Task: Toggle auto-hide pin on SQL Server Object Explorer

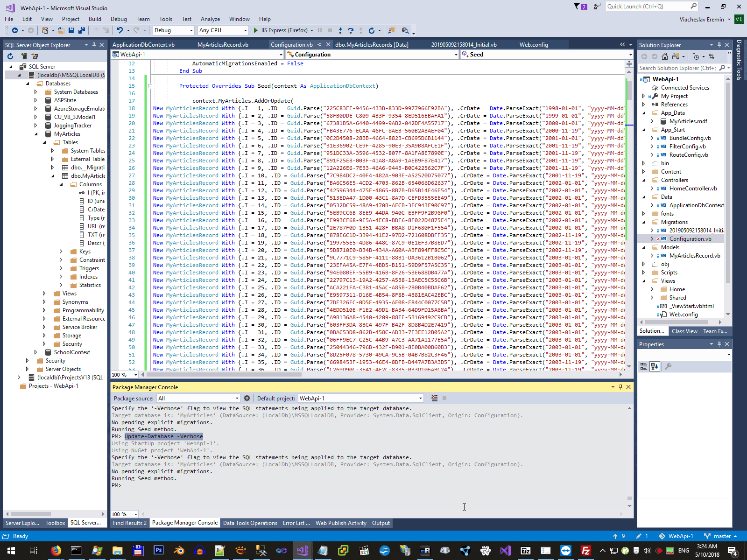Action: pyautogui.click(x=94, y=45)
